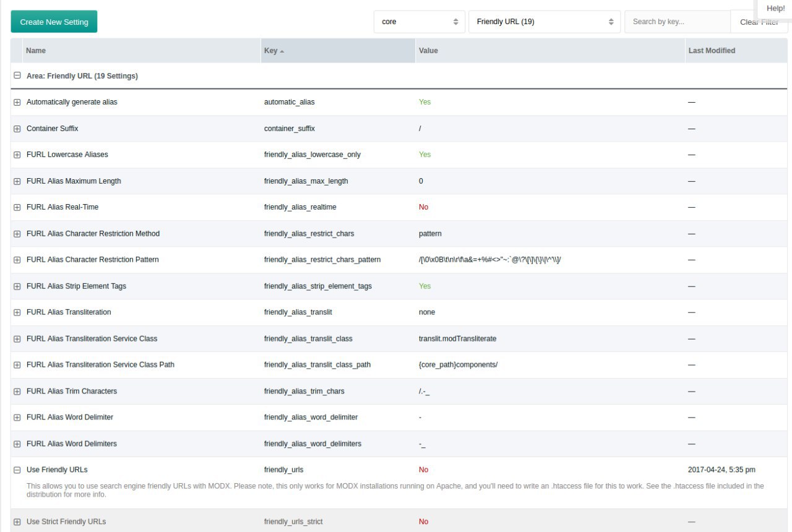The height and width of the screenshot is (532, 792).
Task: Collapse the Use Friendly URLs description
Action: [x=17, y=470]
